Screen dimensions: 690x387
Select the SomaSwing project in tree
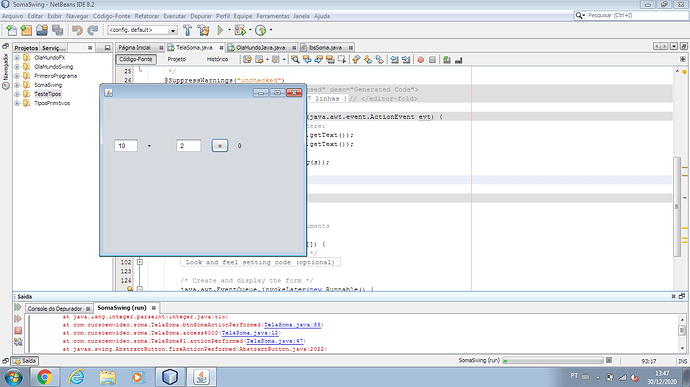coord(48,85)
